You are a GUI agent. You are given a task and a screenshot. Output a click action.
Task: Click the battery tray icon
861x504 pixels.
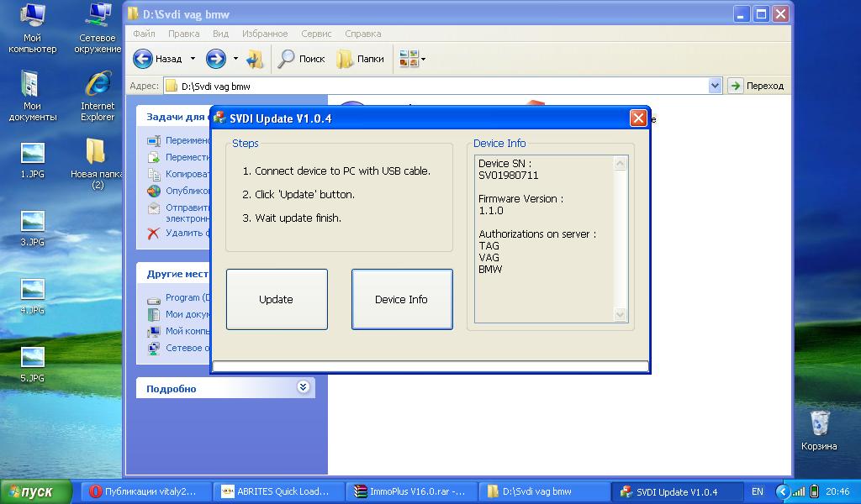[815, 491]
